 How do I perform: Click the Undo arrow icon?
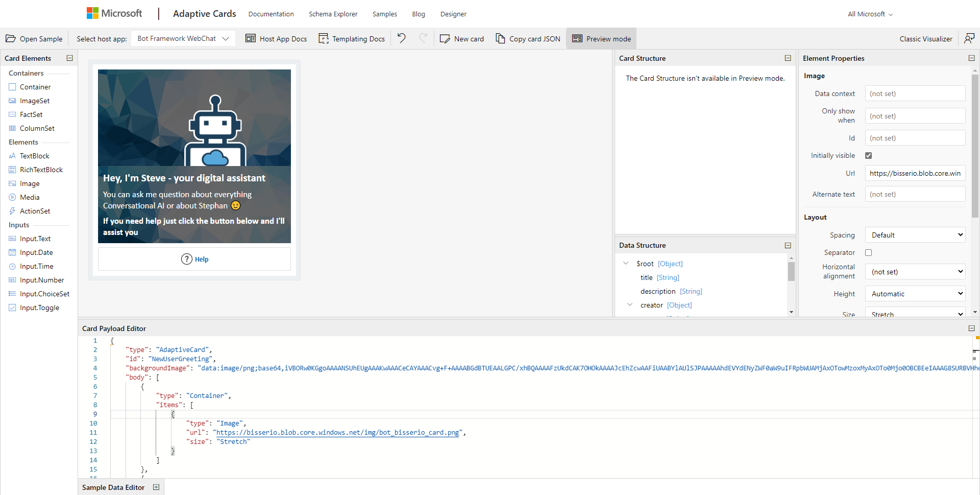(402, 38)
